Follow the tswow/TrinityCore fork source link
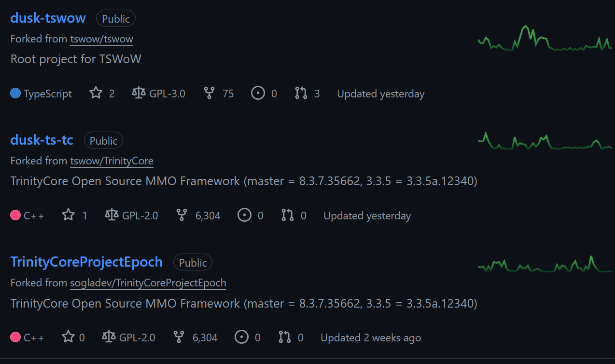 [x=112, y=161]
